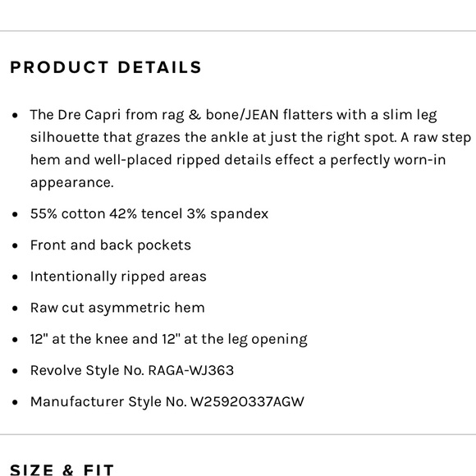Screen dimensions: 476x476
Task: Click the Revolve Style No. RAGA-WJ363 text
Action: pyautogui.click(x=132, y=370)
